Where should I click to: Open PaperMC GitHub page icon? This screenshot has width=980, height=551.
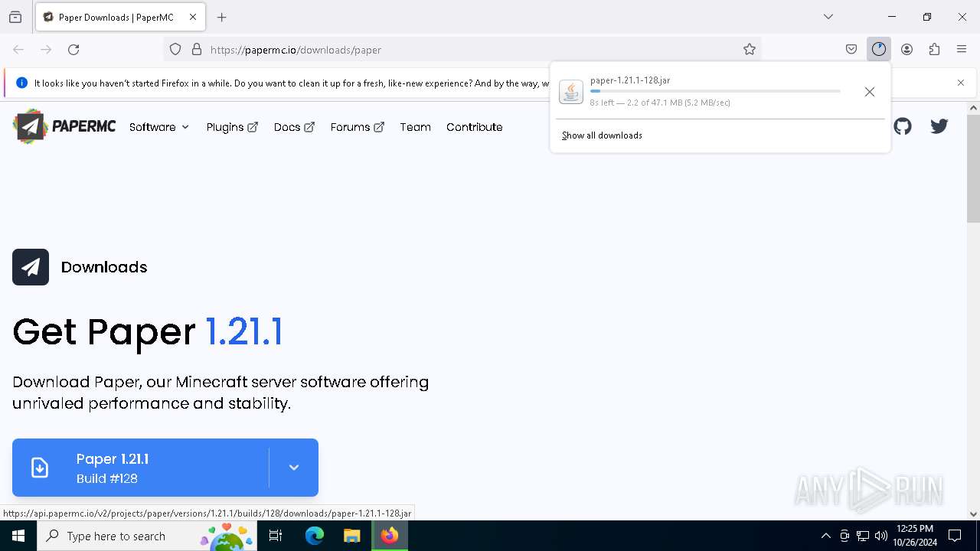click(x=903, y=126)
